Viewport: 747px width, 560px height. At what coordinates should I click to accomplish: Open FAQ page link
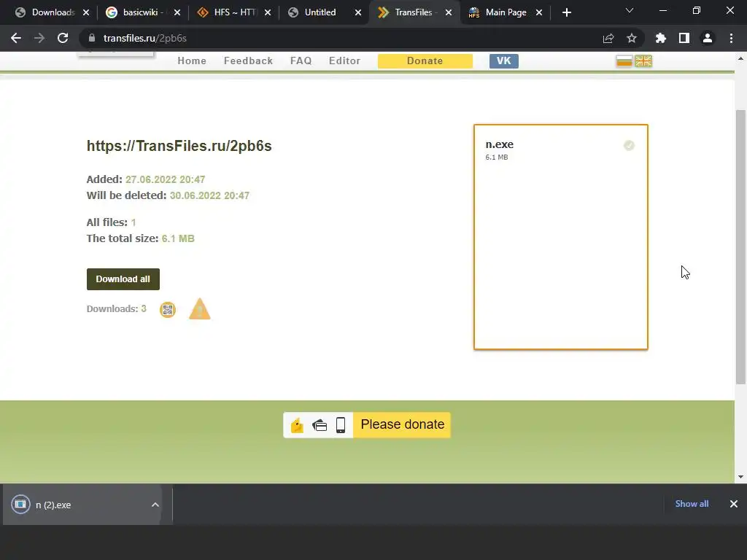click(x=301, y=61)
